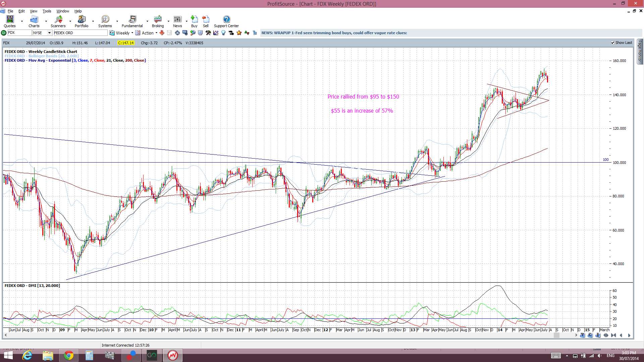Open the View menu
Image resolution: width=644 pixels, height=362 pixels.
(34, 11)
